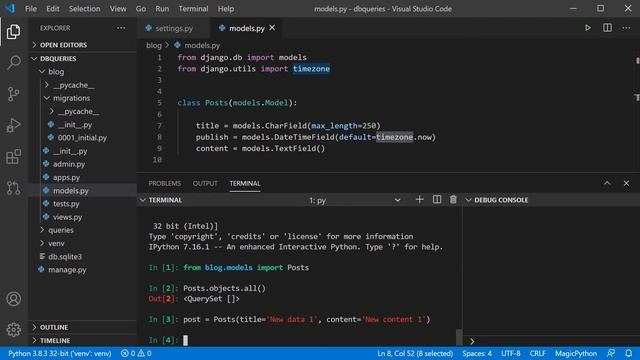This screenshot has width=640, height=360.
Task: Open Explorer views and more actions ellipsis
Action: click(121, 28)
